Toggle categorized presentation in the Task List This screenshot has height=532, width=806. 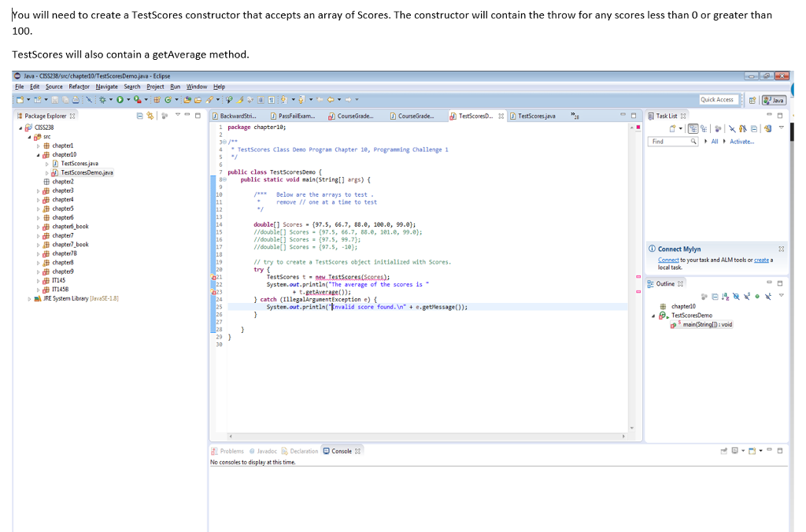[693, 128]
